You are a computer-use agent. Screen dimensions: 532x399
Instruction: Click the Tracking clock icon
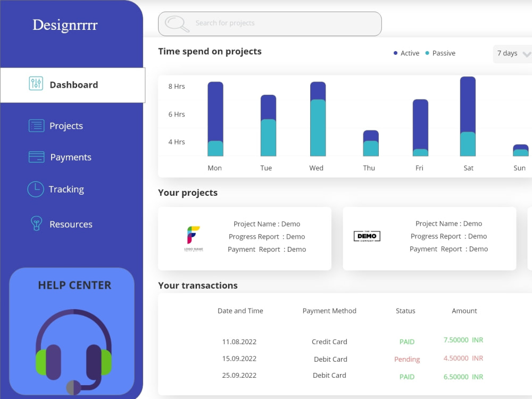[x=36, y=189]
